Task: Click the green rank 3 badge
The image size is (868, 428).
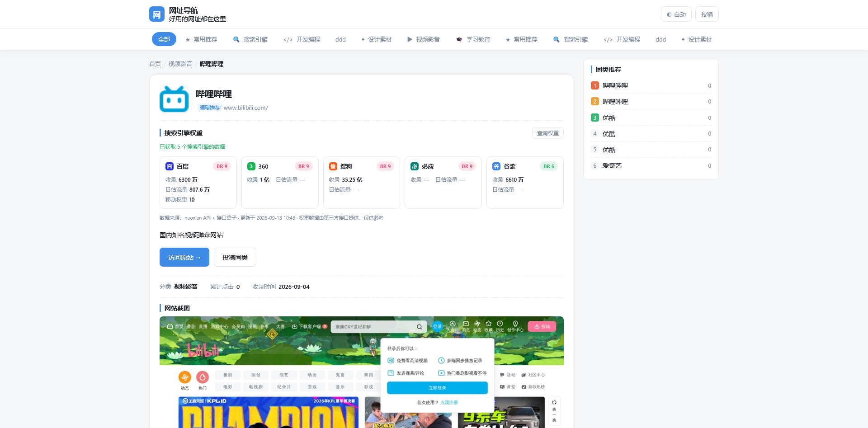Action: (595, 118)
